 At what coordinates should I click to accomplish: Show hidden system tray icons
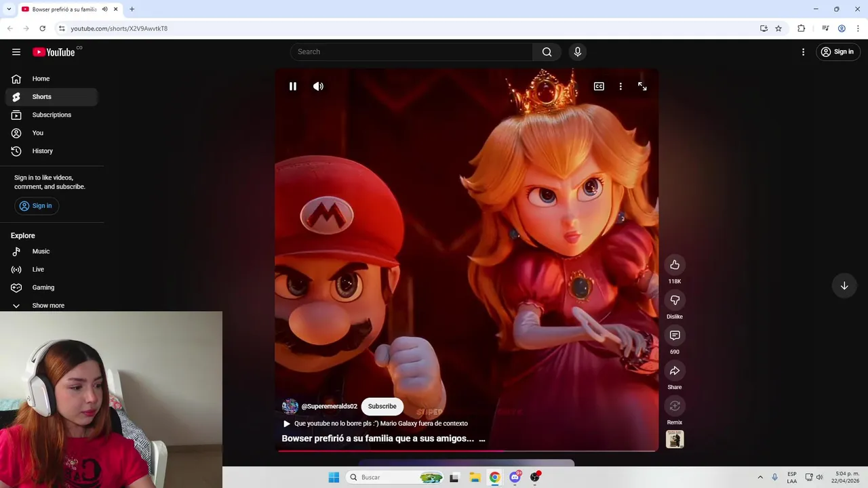(x=760, y=477)
